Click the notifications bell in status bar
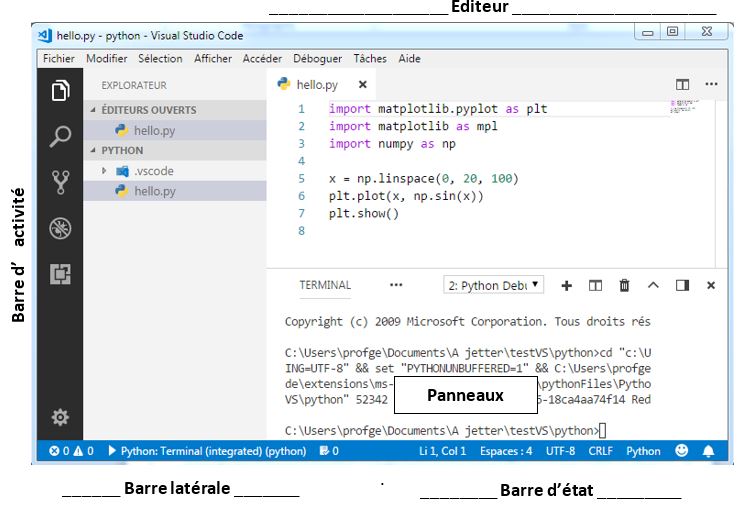Image resolution: width=745 pixels, height=514 pixels. (709, 451)
